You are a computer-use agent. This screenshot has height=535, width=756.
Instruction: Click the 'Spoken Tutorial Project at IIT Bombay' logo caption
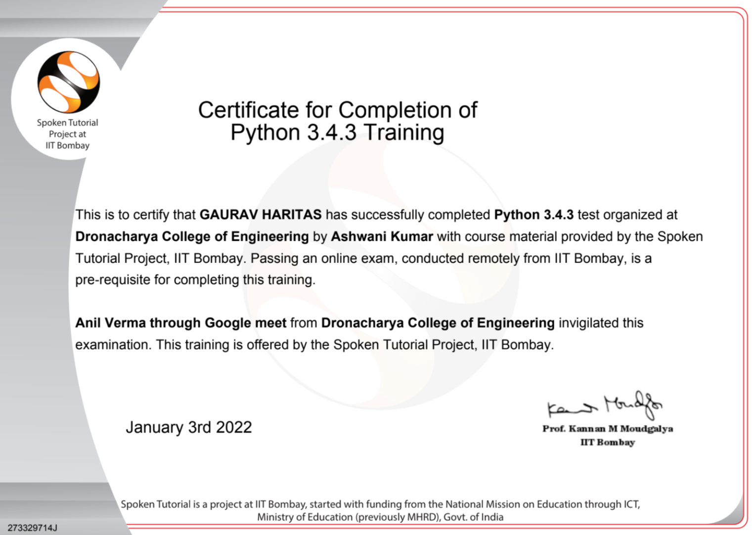[67, 134]
